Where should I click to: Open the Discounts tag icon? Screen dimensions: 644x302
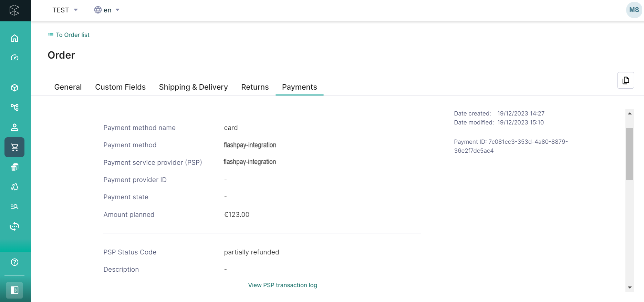click(x=14, y=187)
